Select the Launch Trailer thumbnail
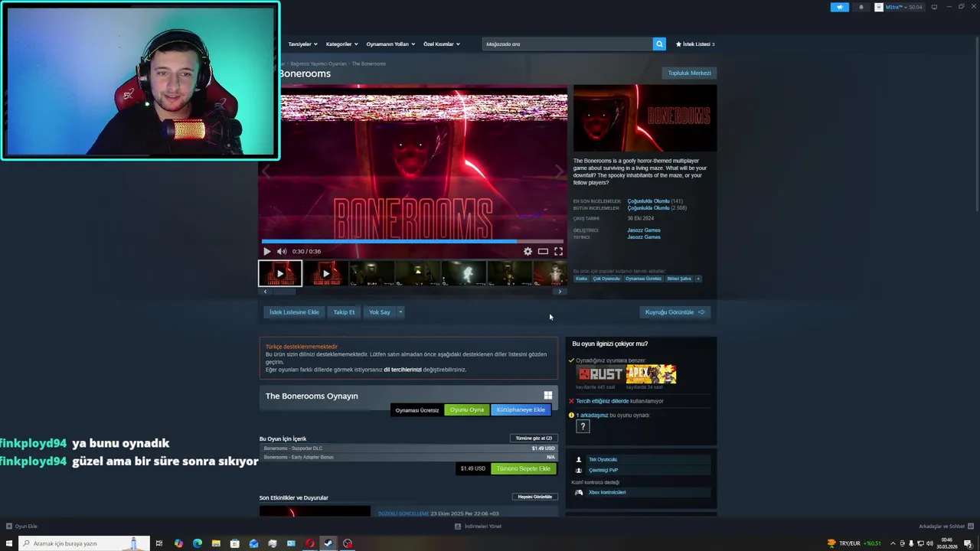Viewport: 980px width, 551px height. pos(279,273)
